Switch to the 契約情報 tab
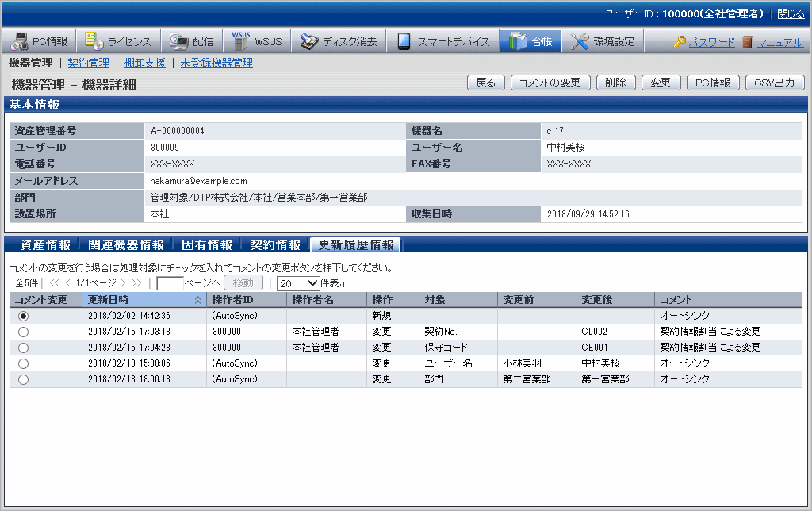Viewport: 812px width, 511px height. pyautogui.click(x=275, y=245)
